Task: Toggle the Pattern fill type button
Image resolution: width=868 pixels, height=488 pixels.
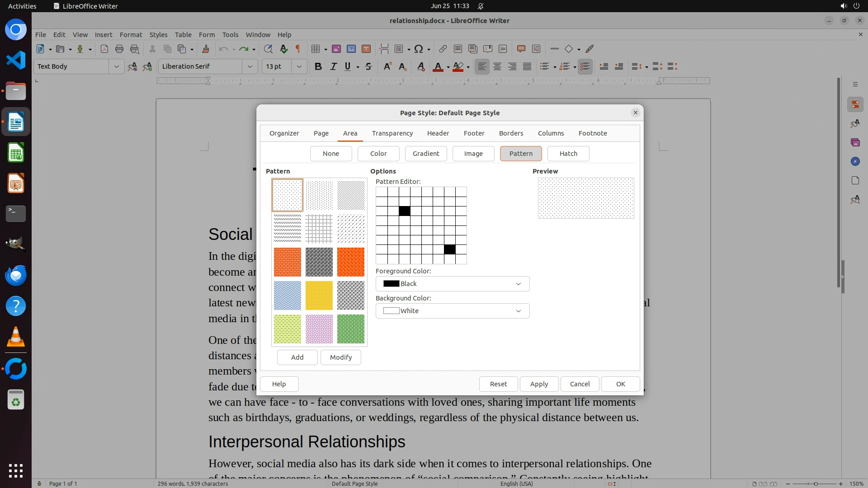Action: click(x=521, y=154)
